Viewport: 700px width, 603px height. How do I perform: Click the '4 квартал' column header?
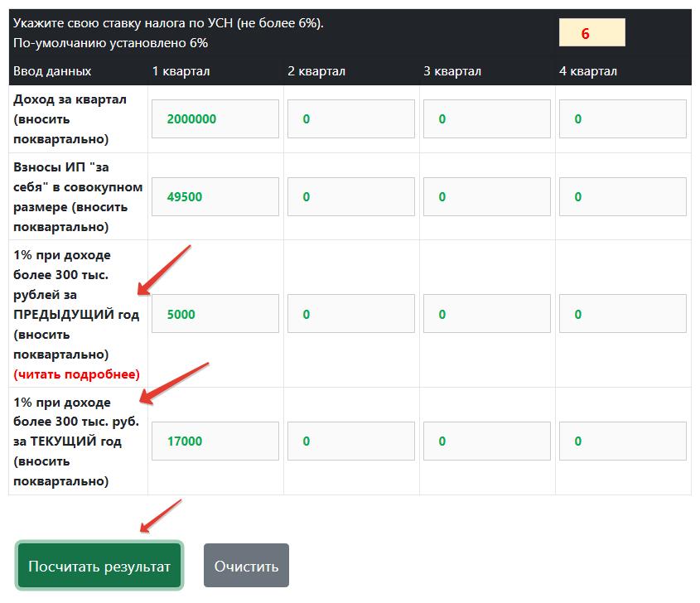tap(588, 71)
